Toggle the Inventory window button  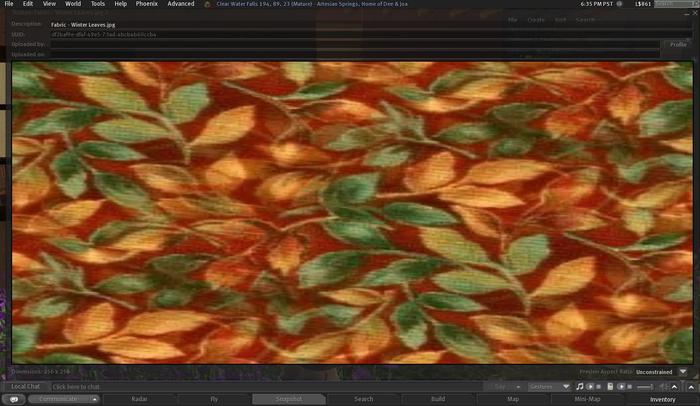[663, 399]
